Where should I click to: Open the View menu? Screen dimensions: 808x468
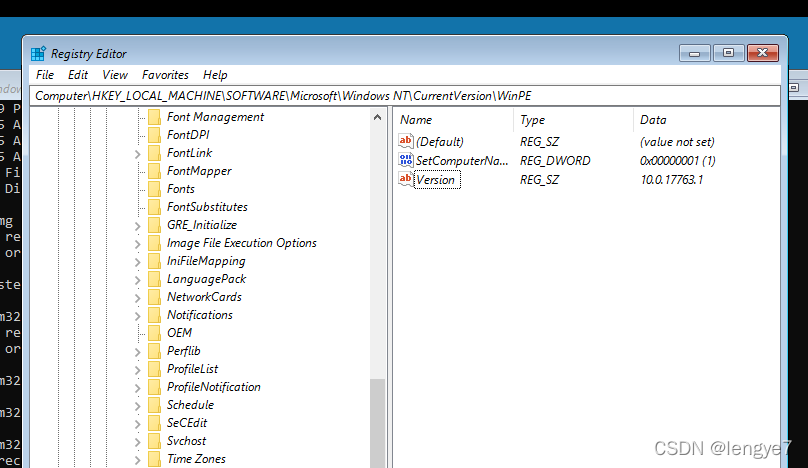[x=114, y=75]
